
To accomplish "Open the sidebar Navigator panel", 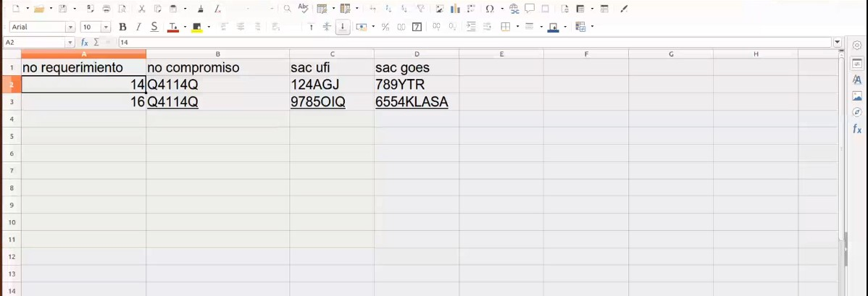I will tap(857, 112).
